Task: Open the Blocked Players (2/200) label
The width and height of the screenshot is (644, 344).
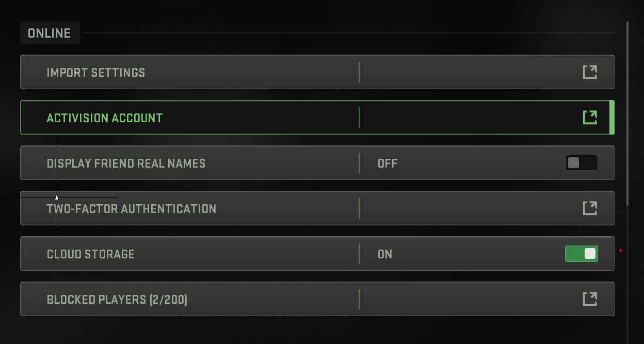Action: coord(117,300)
